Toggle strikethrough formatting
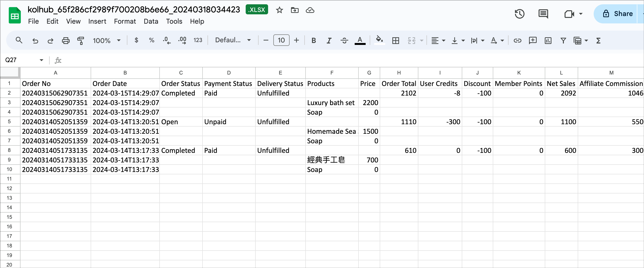 (344, 40)
